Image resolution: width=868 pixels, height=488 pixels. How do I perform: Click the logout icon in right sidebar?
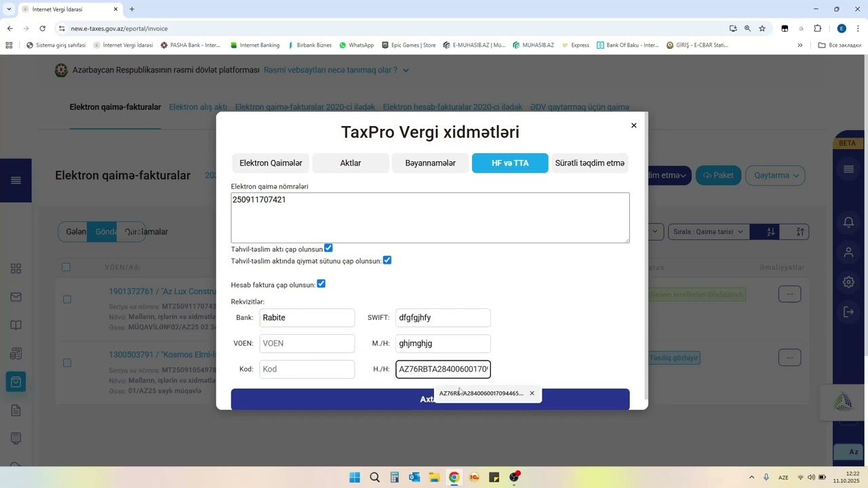(848, 312)
